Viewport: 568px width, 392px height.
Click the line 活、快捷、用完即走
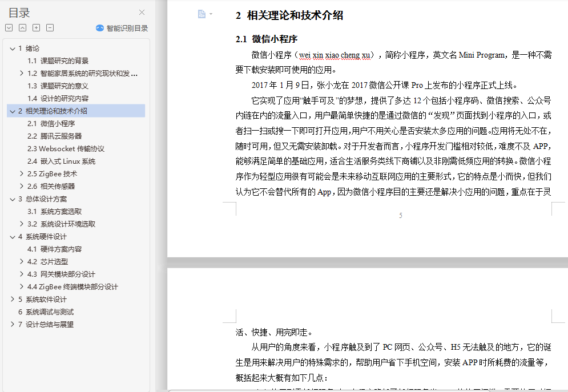[274, 332]
